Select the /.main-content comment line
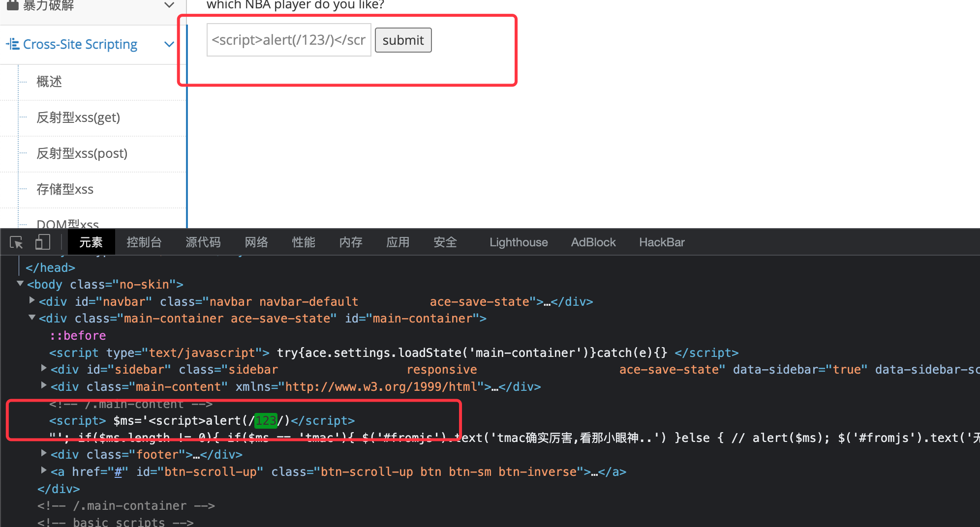This screenshot has width=980, height=527. (131, 404)
